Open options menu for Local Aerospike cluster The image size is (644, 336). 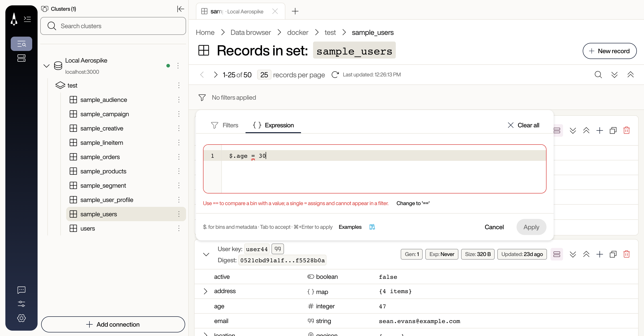pyautogui.click(x=178, y=66)
